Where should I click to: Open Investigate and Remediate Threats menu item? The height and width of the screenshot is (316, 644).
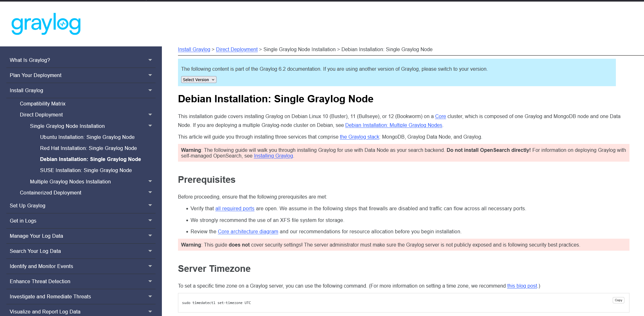[x=50, y=296]
